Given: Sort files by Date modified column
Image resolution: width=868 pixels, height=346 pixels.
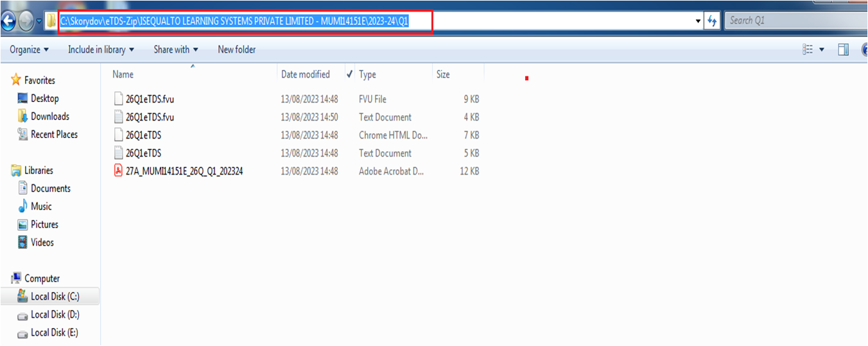Looking at the screenshot, I should pyautogui.click(x=306, y=74).
